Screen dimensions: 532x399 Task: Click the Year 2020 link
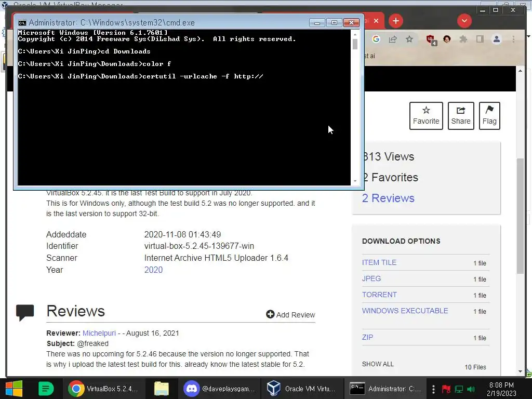(153, 270)
